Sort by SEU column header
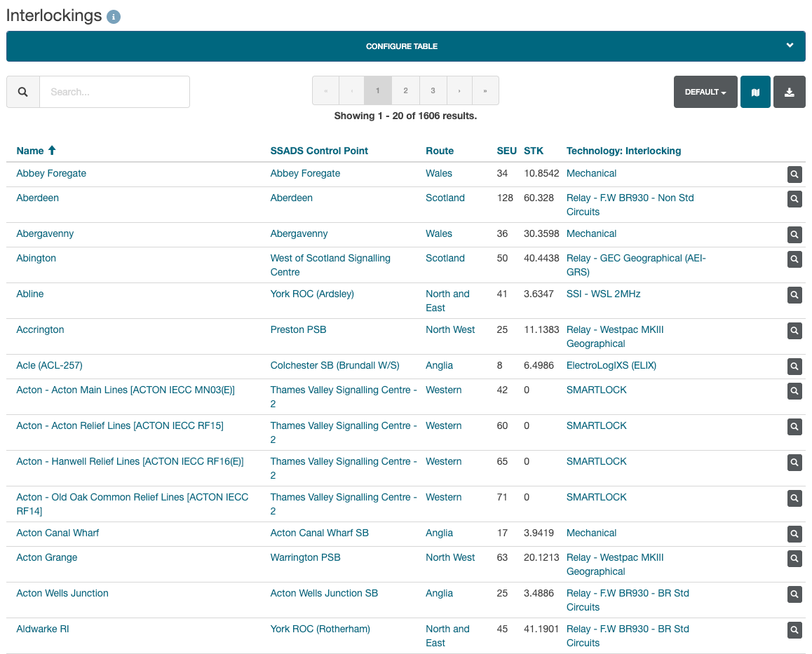The image size is (812, 654). [x=506, y=151]
